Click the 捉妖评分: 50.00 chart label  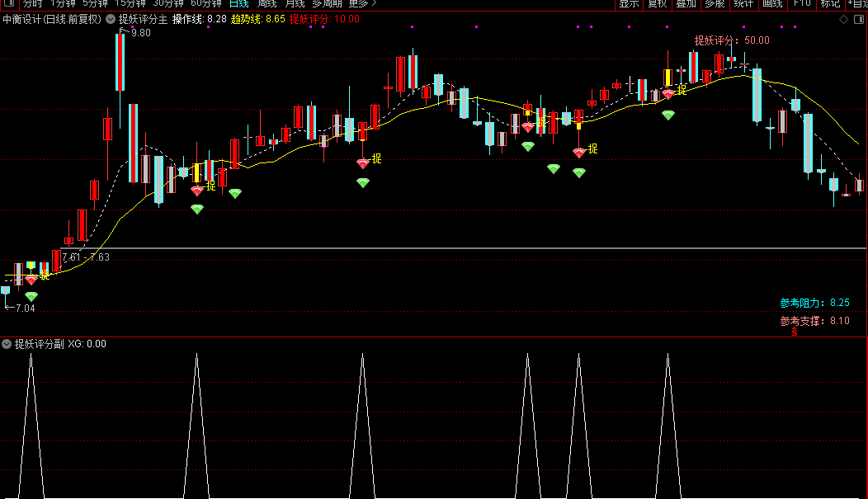(x=732, y=40)
